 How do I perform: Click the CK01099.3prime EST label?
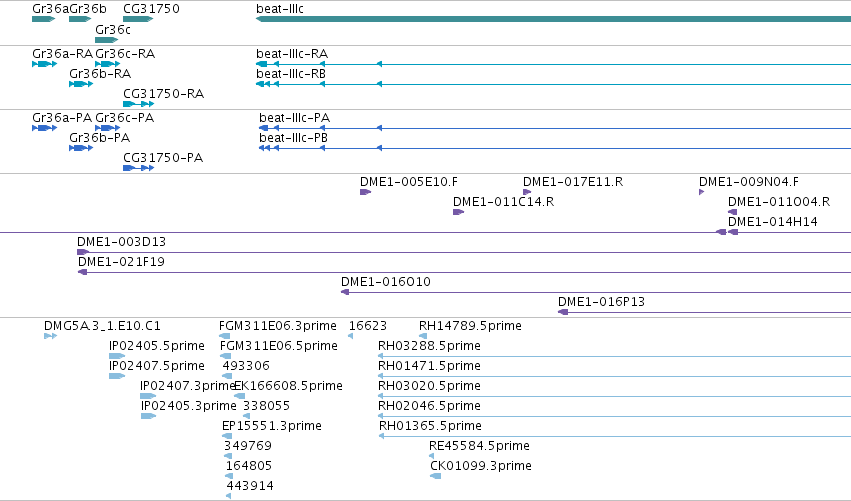(480, 467)
